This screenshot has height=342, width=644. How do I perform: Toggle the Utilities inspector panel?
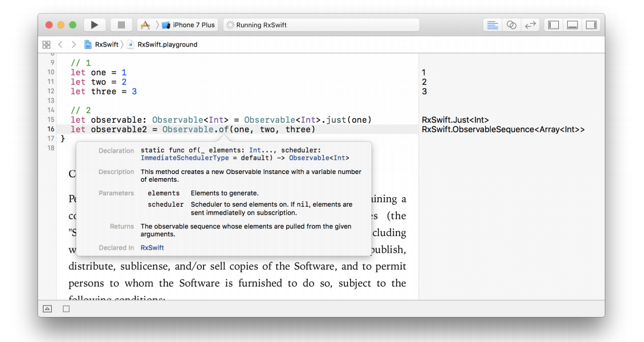coord(592,25)
